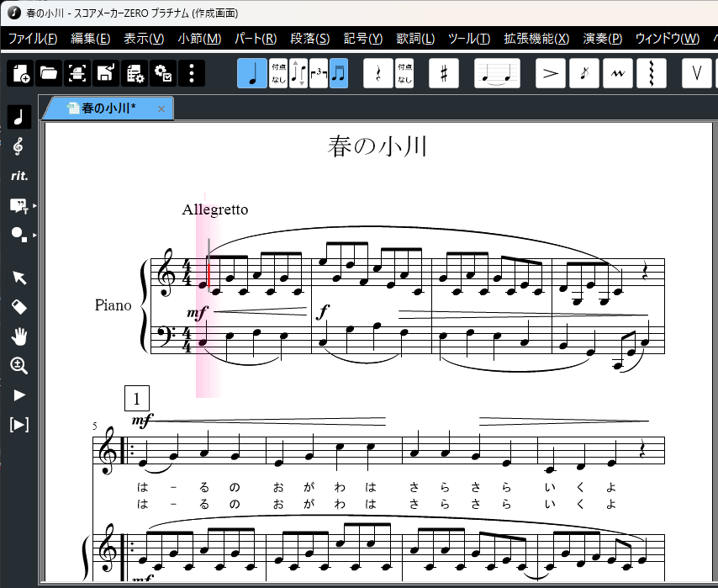This screenshot has width=718, height=588.
Task: Expand the shapes tool flyout arrow
Action: coord(34,235)
